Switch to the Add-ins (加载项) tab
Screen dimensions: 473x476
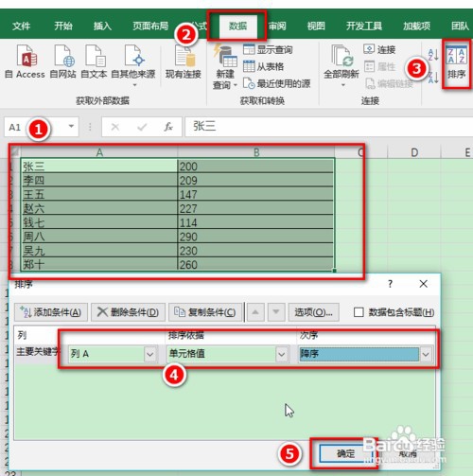[416, 26]
